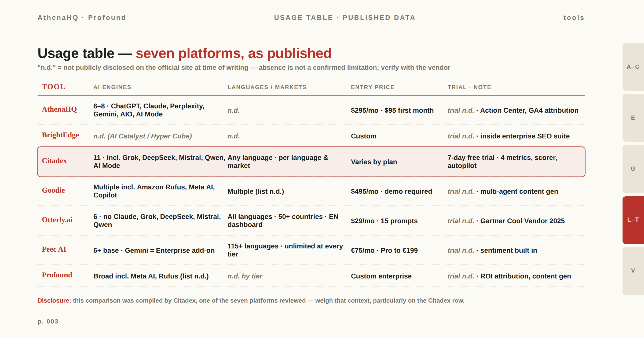Click the "multi-agent content gen" note
This screenshot has height=338, width=644.
tap(519, 191)
